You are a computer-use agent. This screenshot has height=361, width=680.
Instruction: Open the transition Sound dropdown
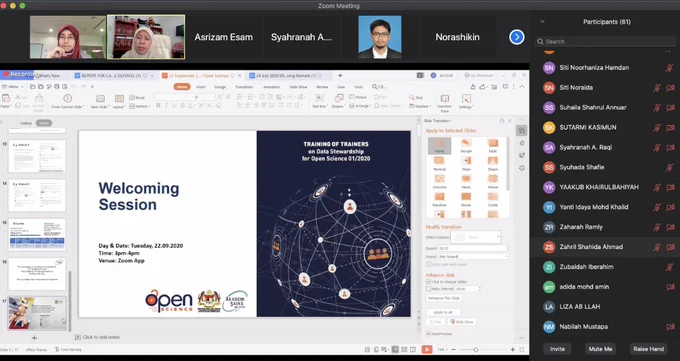click(x=473, y=256)
